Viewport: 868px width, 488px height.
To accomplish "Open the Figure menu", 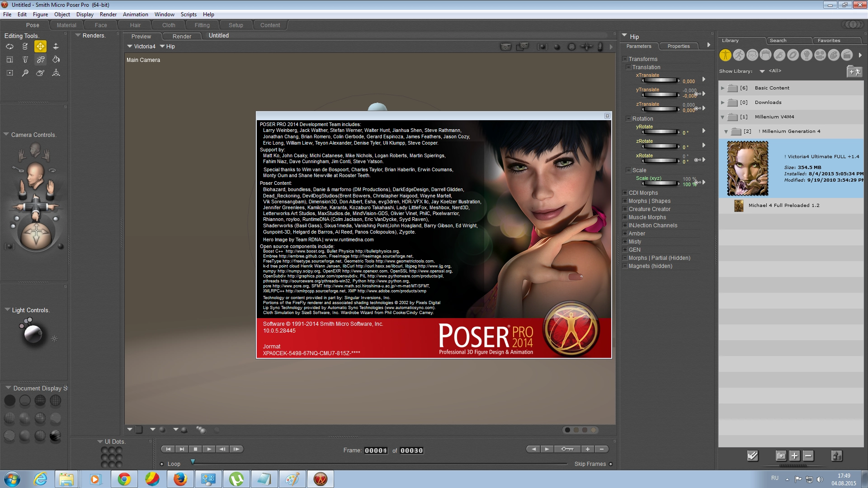I will click(40, 14).
